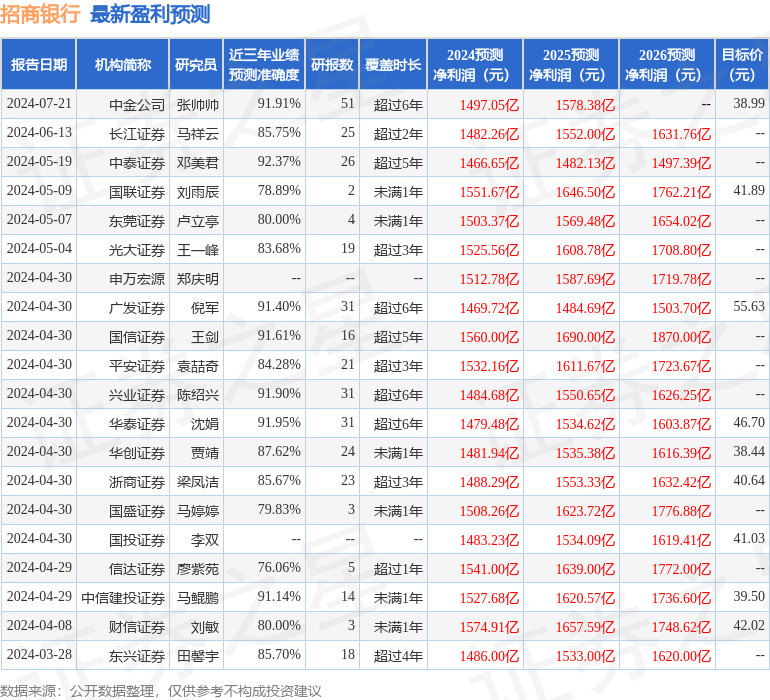Click the 覆盖时长 column header
This screenshot has height=700, width=770.
point(393,65)
